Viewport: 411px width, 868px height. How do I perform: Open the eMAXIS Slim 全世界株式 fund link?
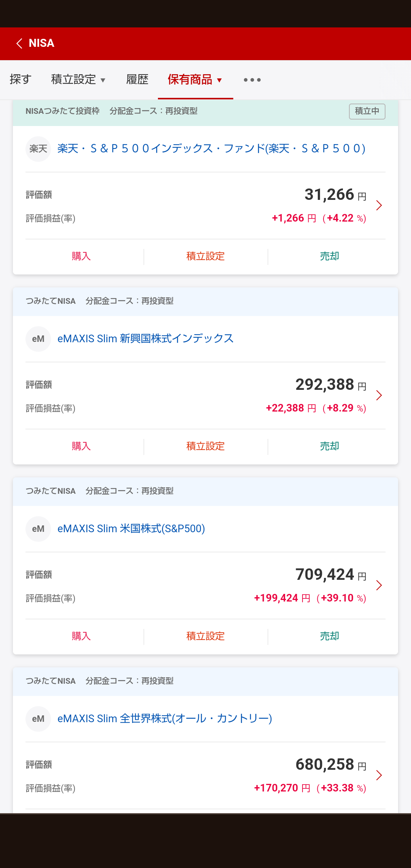(x=164, y=719)
